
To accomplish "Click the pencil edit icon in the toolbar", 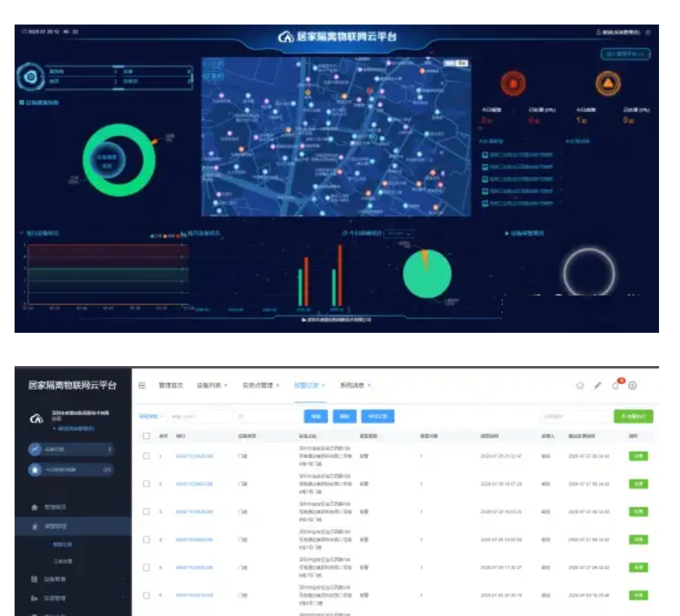I will click(x=598, y=385).
